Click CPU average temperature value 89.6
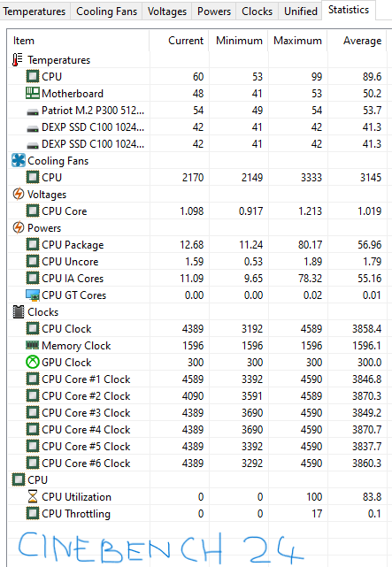Image resolution: width=392 pixels, height=567 pixels. coord(373,77)
